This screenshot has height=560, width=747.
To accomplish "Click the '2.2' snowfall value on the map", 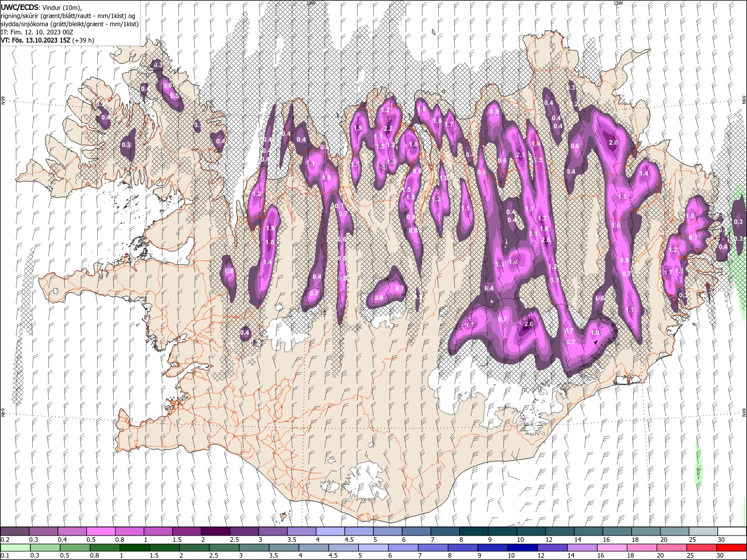I will pos(388,128).
